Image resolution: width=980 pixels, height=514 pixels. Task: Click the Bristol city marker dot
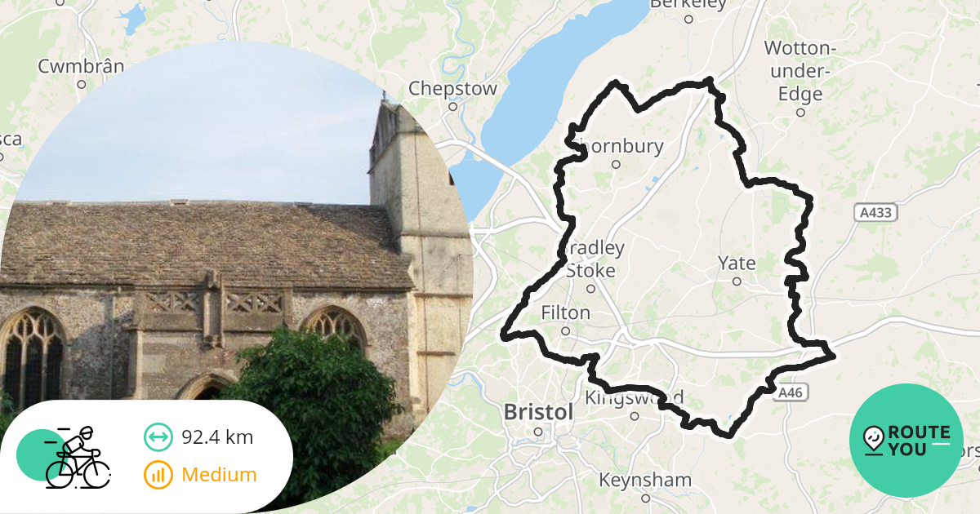[538, 432]
